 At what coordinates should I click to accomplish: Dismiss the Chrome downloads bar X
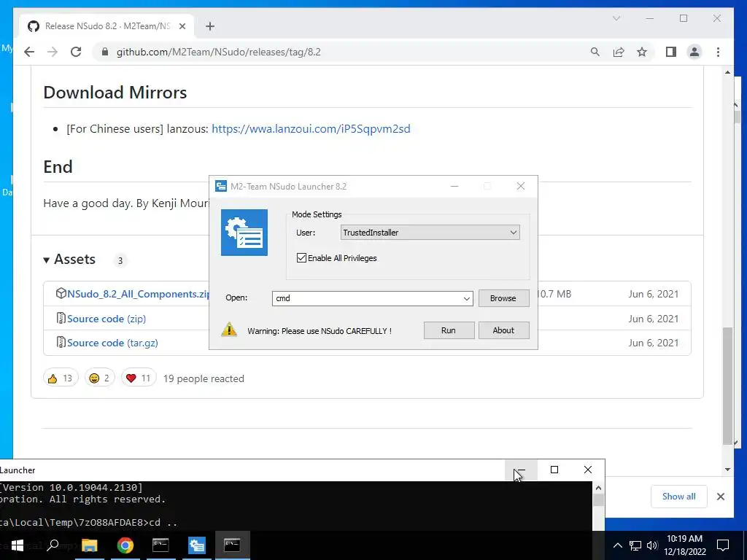(720, 497)
